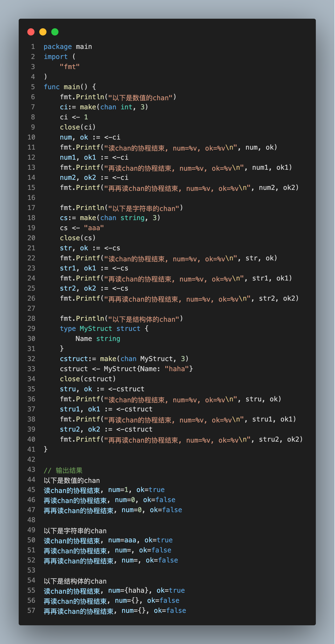Click 'stru, ok := <-cstruct' line

[x=102, y=389]
